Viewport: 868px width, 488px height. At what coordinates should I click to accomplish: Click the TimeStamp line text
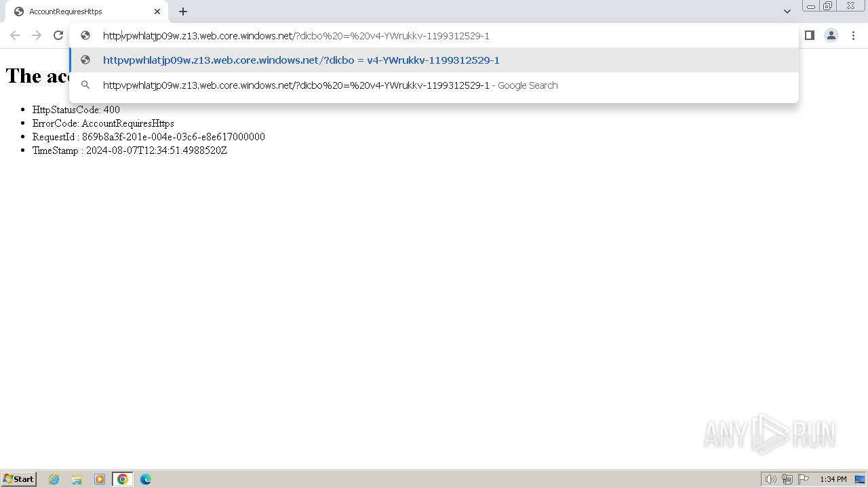(130, 150)
